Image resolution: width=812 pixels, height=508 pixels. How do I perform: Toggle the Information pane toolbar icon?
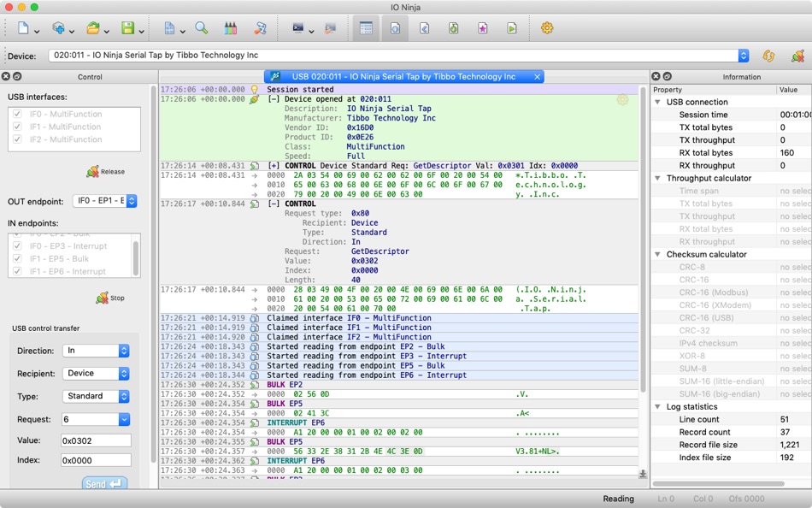click(395, 28)
